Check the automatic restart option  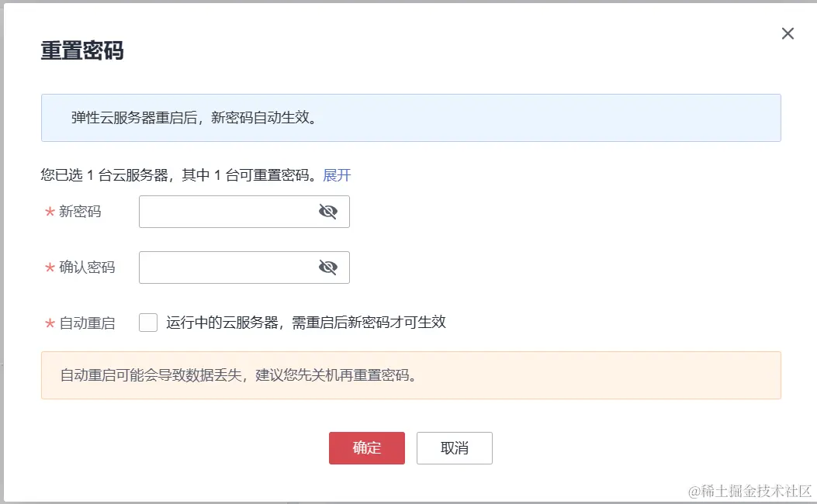pyautogui.click(x=147, y=322)
